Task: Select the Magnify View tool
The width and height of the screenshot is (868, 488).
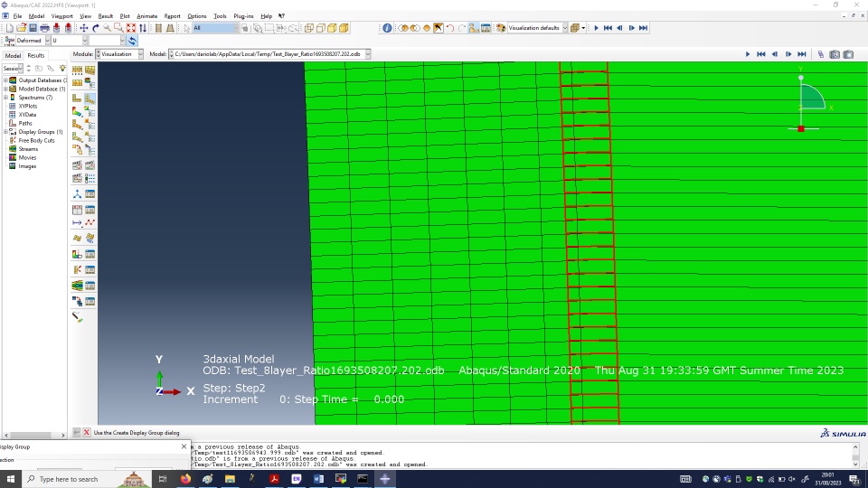Action: click(x=107, y=28)
